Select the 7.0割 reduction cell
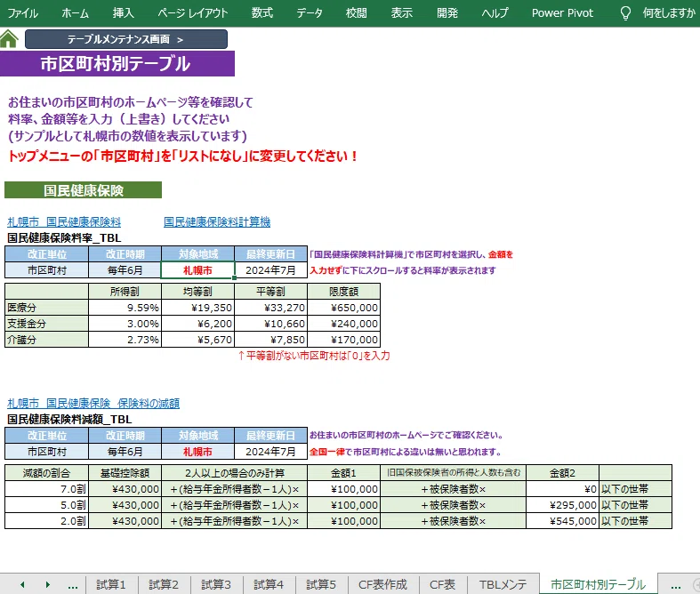 (46, 489)
